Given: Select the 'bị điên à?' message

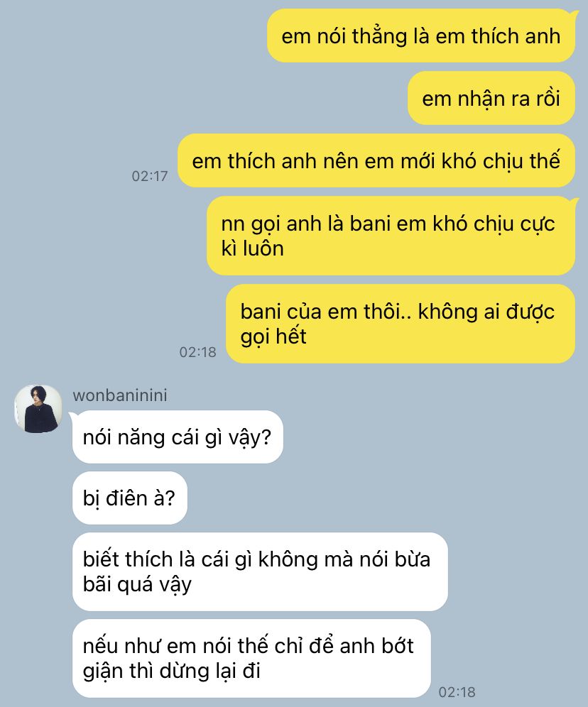Looking at the screenshot, I should pos(130,498).
